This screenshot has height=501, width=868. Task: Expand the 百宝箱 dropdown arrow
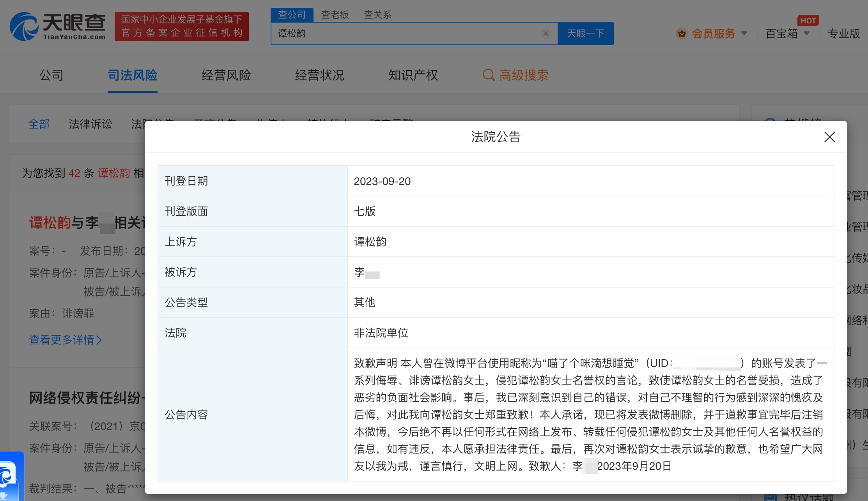807,34
